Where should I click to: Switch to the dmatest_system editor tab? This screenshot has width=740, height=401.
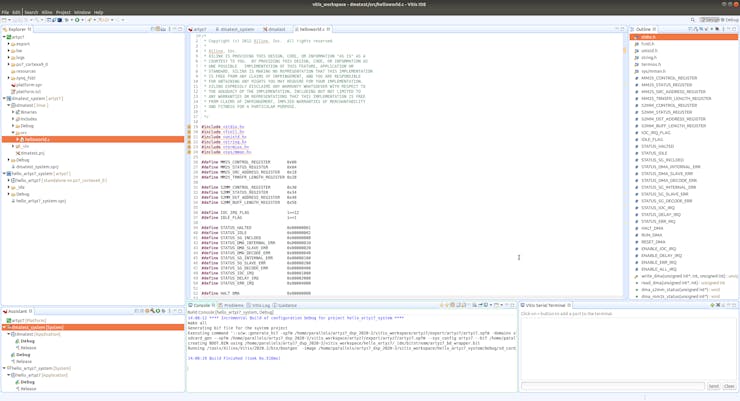tap(237, 29)
